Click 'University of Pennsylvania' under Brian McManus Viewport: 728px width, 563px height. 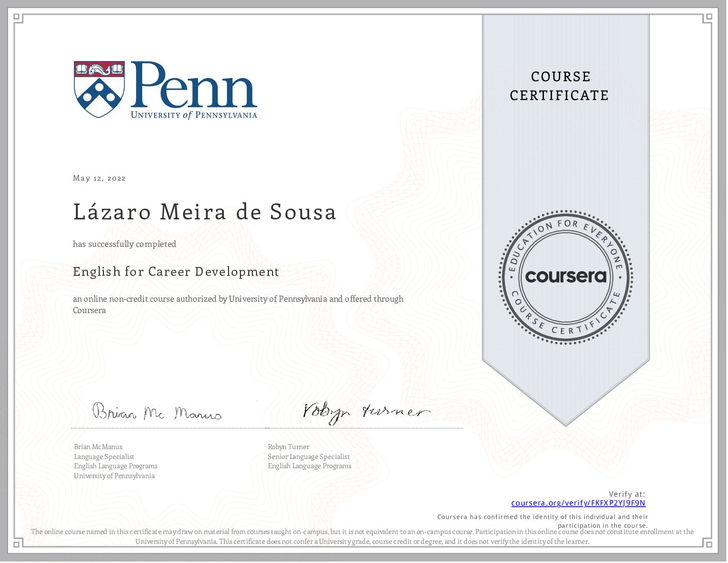coord(114,476)
